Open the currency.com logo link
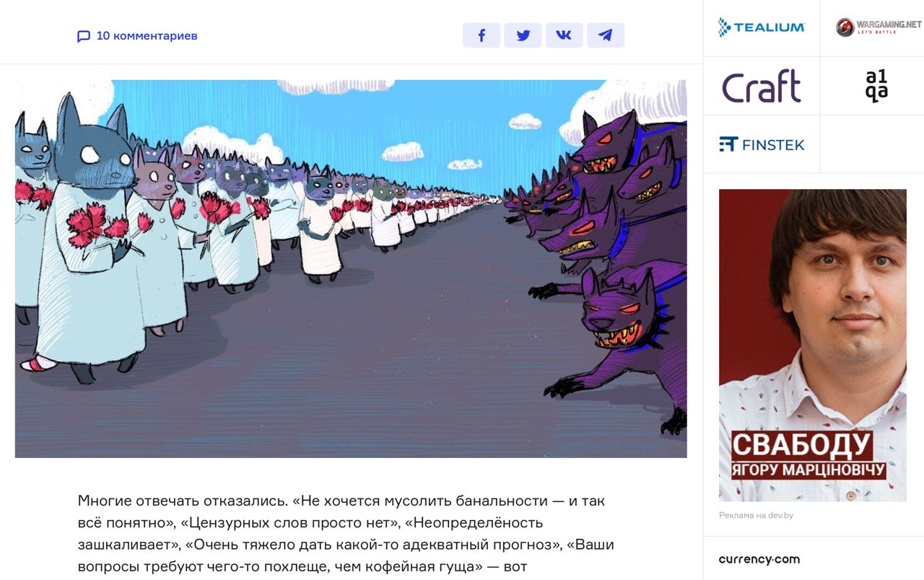This screenshot has height=580, width=924. pyautogui.click(x=759, y=559)
